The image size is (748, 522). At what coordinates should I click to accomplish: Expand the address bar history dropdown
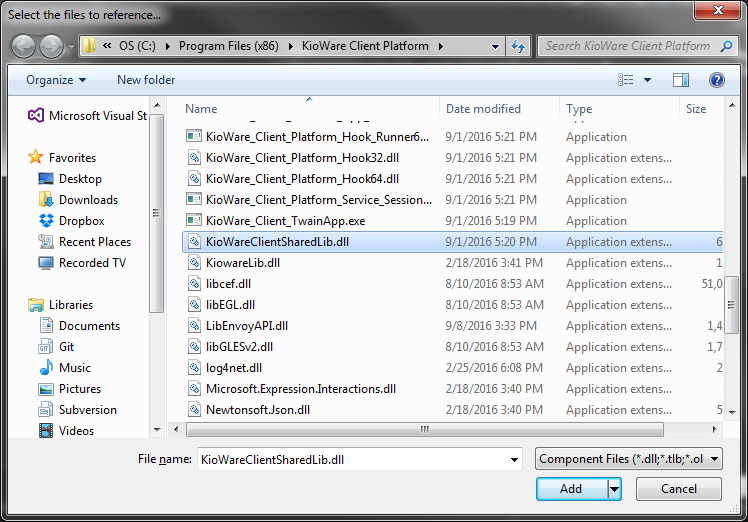[x=495, y=47]
